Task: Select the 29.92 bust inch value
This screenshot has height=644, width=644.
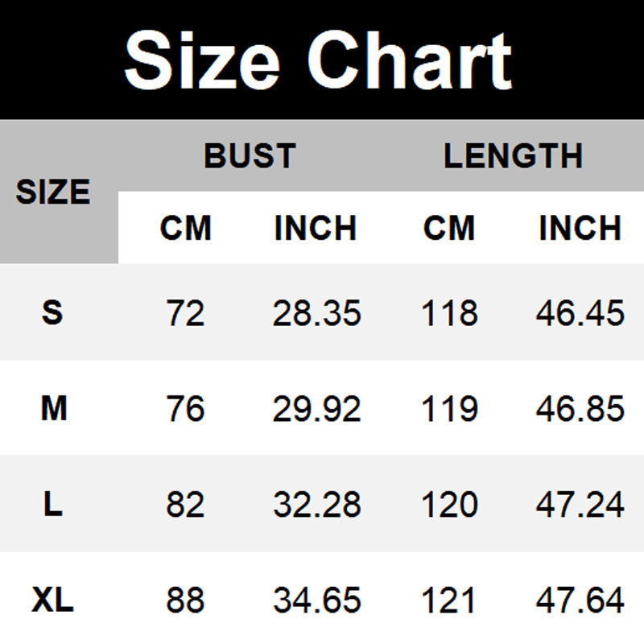Action: 316,410
